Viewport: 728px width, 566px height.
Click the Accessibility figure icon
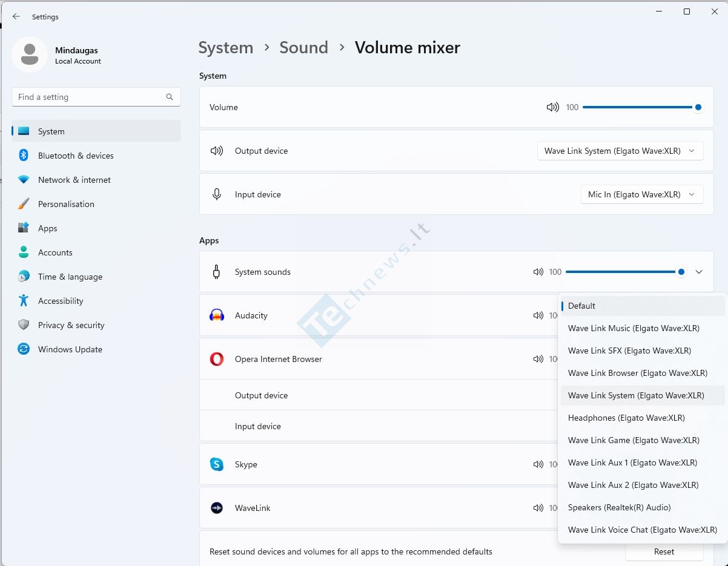pyautogui.click(x=24, y=301)
